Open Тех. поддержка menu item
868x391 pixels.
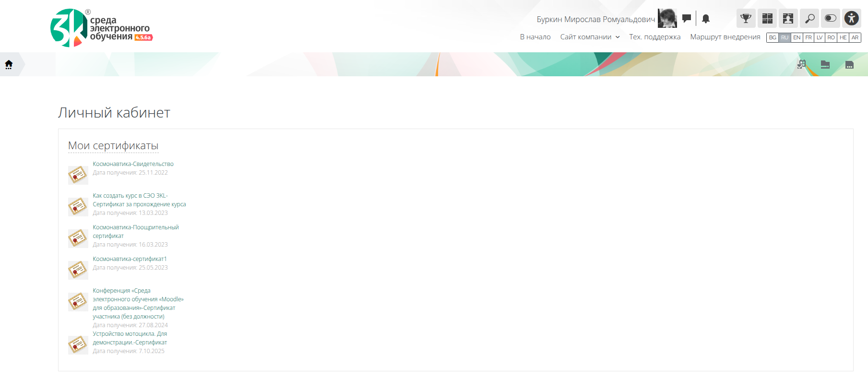click(x=654, y=37)
